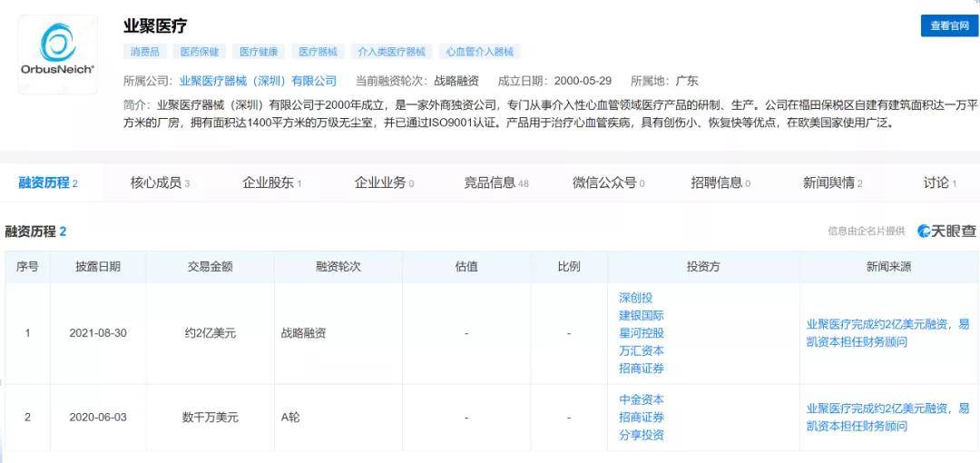Click the 交易金额 column header
Screen dimensions: 980x463
(x=210, y=267)
